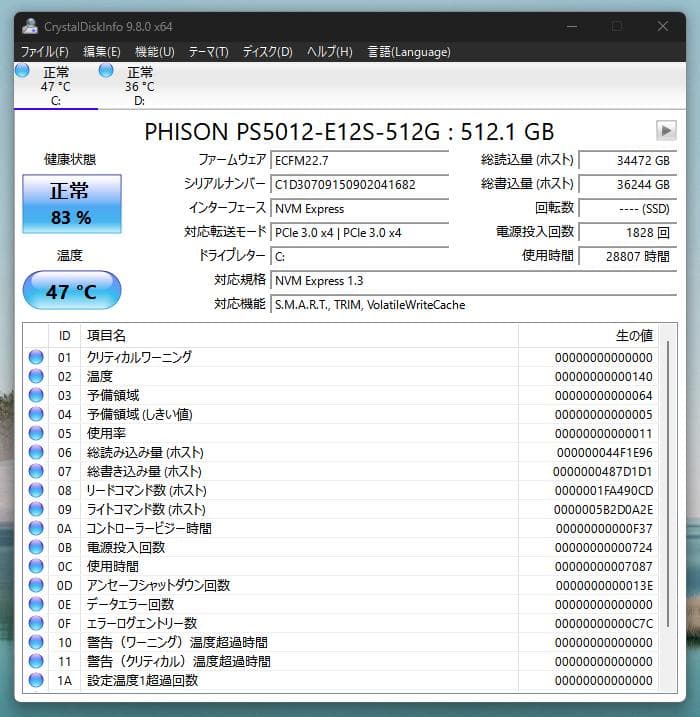Click the firmware field ECFM22.7
This screenshot has height=717, width=700.
click(x=359, y=161)
